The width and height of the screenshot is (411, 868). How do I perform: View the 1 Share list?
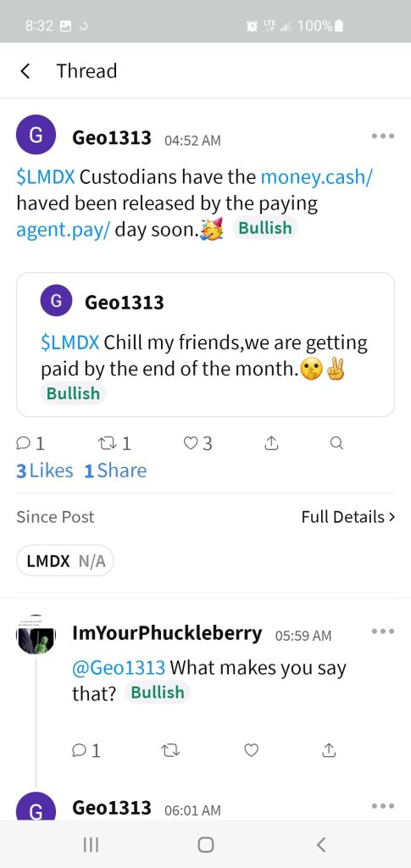(x=115, y=471)
